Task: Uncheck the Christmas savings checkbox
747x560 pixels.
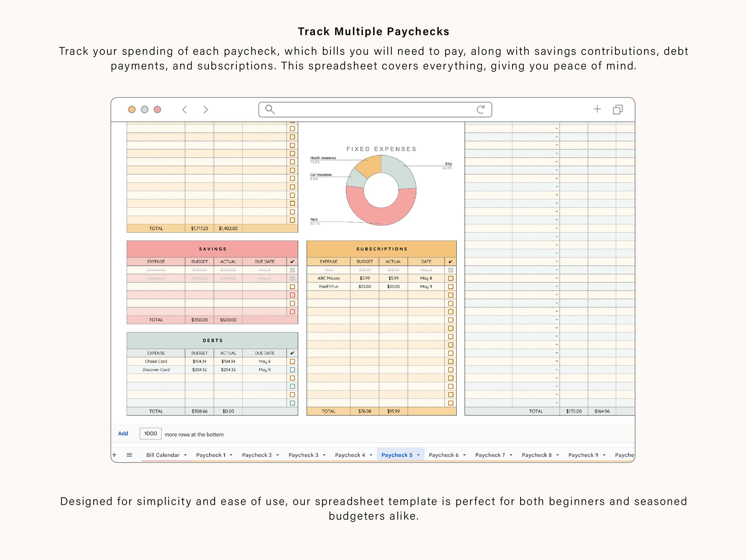Action: pos(293,270)
